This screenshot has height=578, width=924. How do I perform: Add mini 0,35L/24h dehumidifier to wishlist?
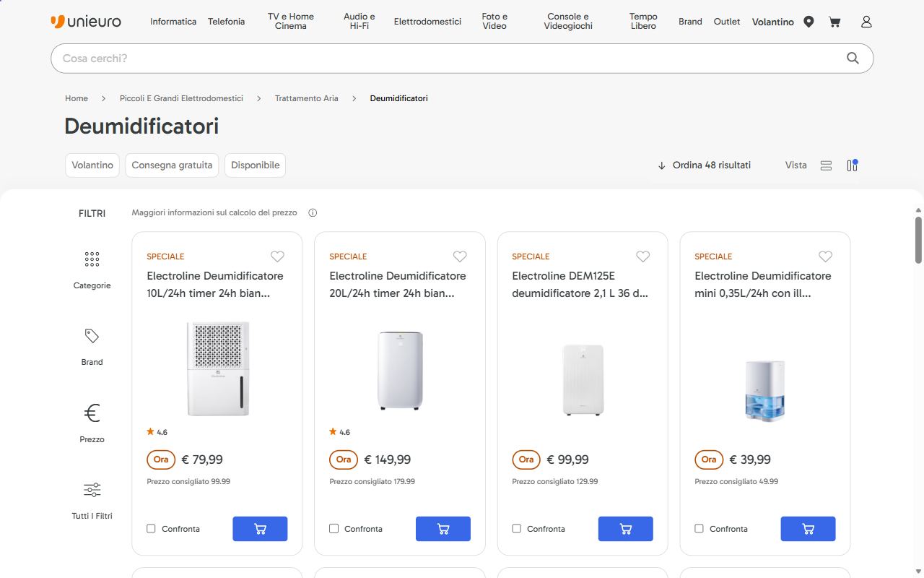[x=825, y=256]
